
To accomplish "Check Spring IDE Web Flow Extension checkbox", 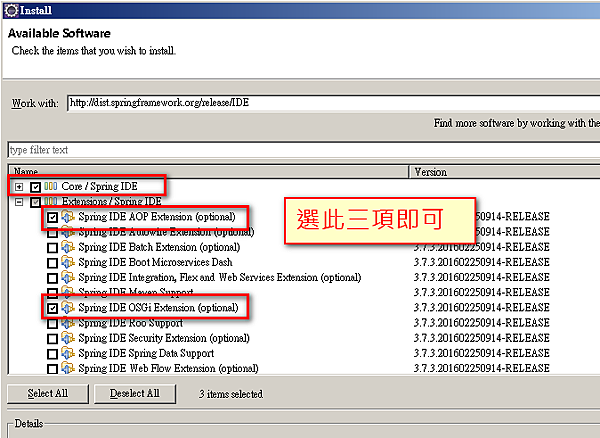I will point(52,369).
